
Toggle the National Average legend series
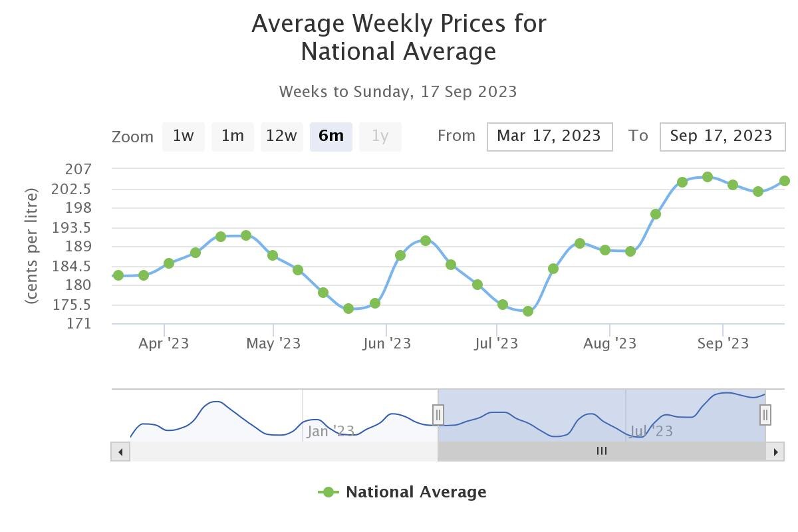pos(402,492)
